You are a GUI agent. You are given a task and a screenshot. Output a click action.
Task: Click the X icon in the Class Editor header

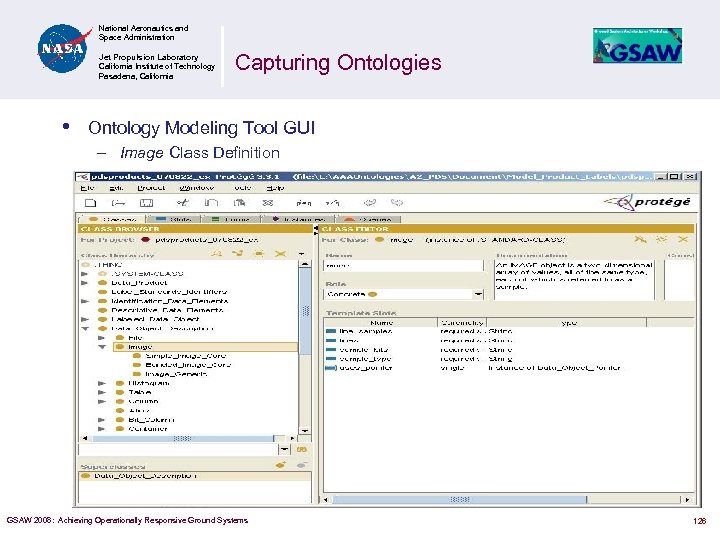[683, 239]
